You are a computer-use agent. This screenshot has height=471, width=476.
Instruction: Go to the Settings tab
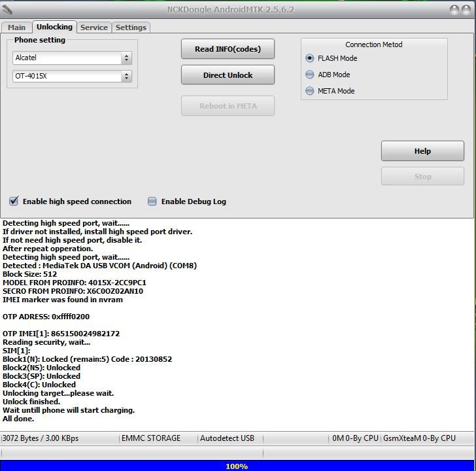click(131, 27)
